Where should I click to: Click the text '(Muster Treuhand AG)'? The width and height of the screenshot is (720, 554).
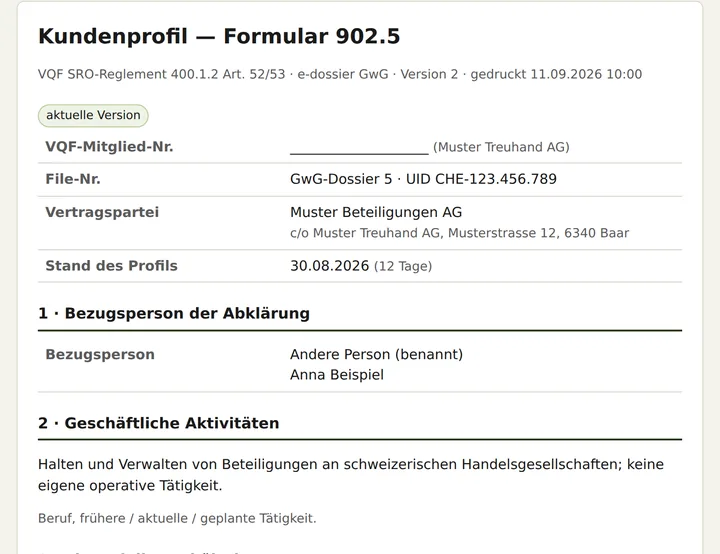pyautogui.click(x=501, y=147)
